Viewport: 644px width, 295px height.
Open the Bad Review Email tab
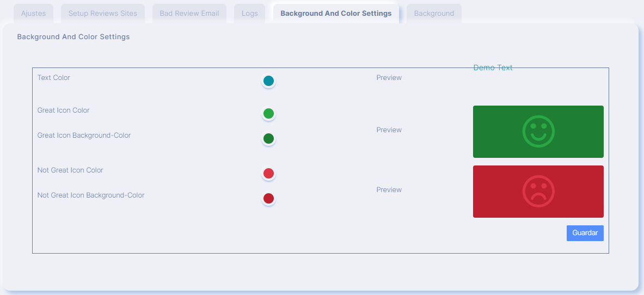[x=189, y=13]
